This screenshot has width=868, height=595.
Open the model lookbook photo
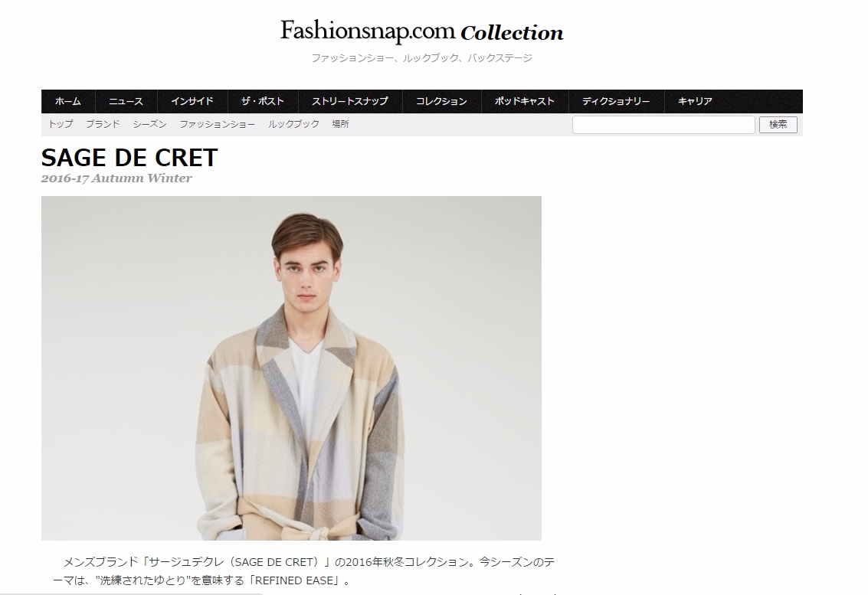[x=291, y=368]
